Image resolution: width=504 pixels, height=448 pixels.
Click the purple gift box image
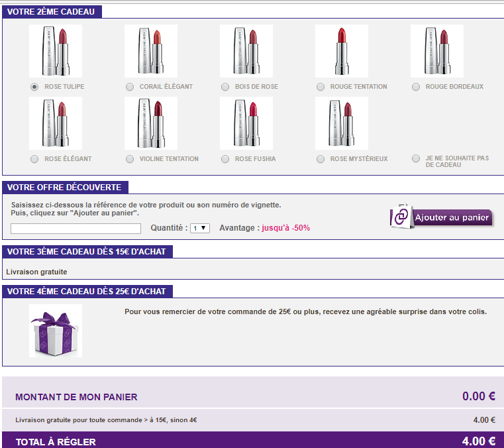pos(56,331)
